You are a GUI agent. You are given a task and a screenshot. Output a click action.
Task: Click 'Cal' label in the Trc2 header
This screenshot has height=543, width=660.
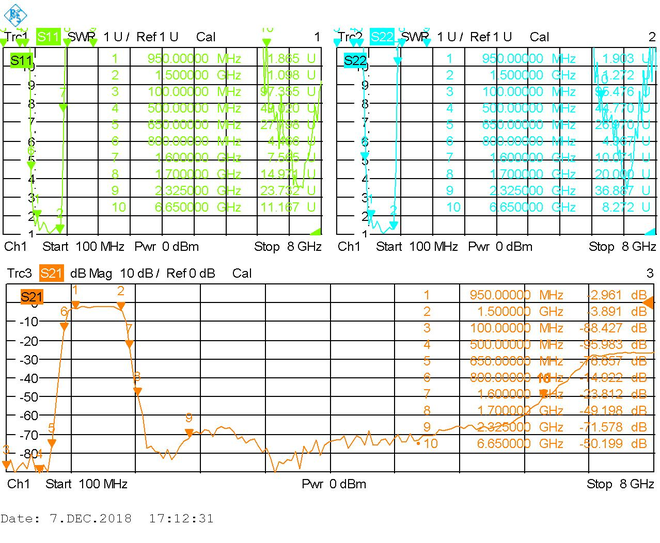coord(540,37)
